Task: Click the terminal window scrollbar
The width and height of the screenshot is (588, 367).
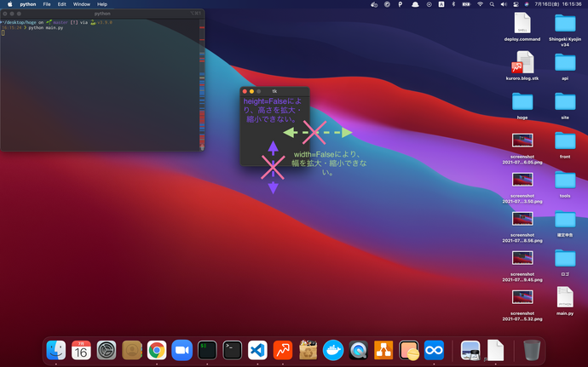Action: (x=202, y=84)
